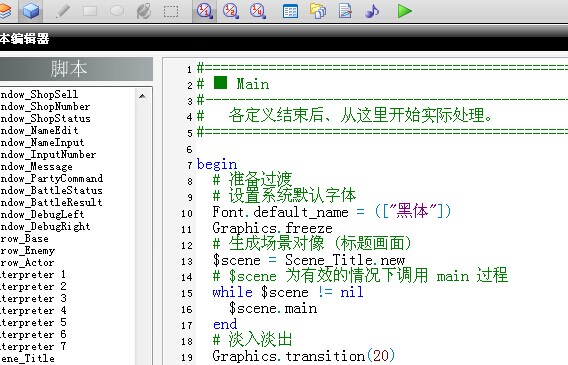Open the Database icon

click(291, 12)
